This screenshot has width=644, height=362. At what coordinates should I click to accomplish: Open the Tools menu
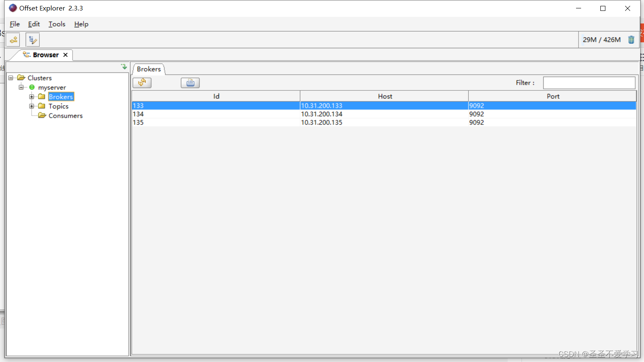pyautogui.click(x=57, y=24)
